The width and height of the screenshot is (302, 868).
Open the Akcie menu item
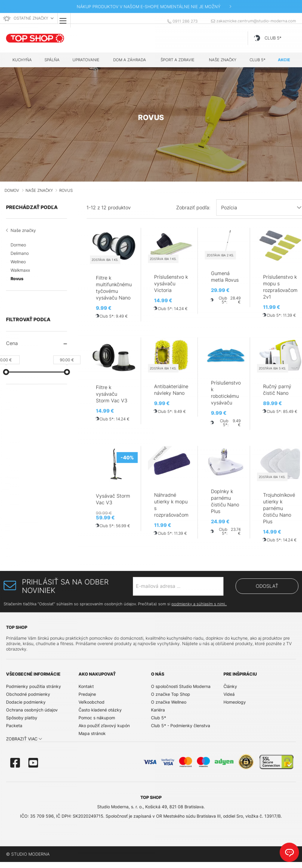point(284,60)
